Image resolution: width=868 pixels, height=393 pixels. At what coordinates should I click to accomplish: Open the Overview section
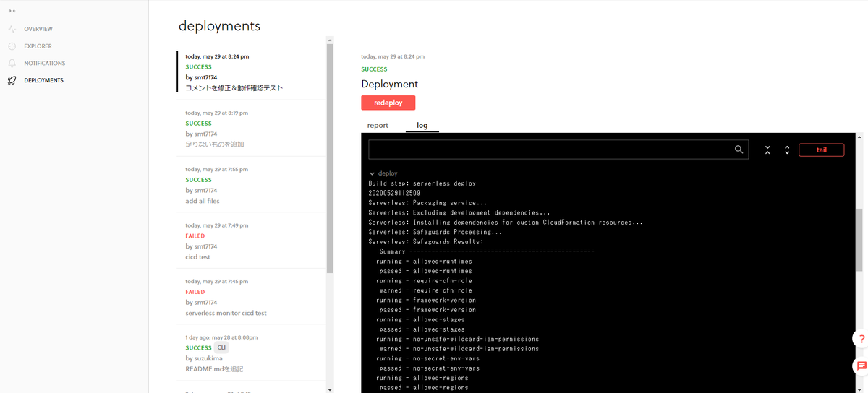[x=38, y=29]
